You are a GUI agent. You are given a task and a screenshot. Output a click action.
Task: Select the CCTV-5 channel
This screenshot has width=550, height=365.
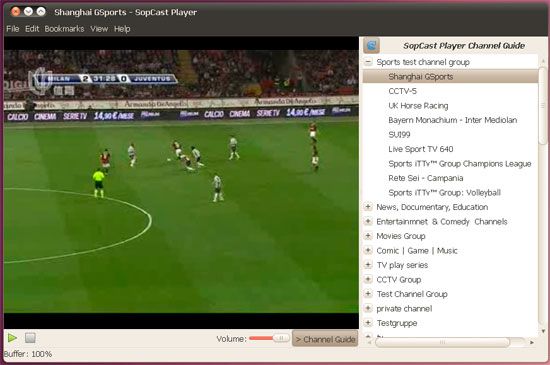[x=402, y=91]
